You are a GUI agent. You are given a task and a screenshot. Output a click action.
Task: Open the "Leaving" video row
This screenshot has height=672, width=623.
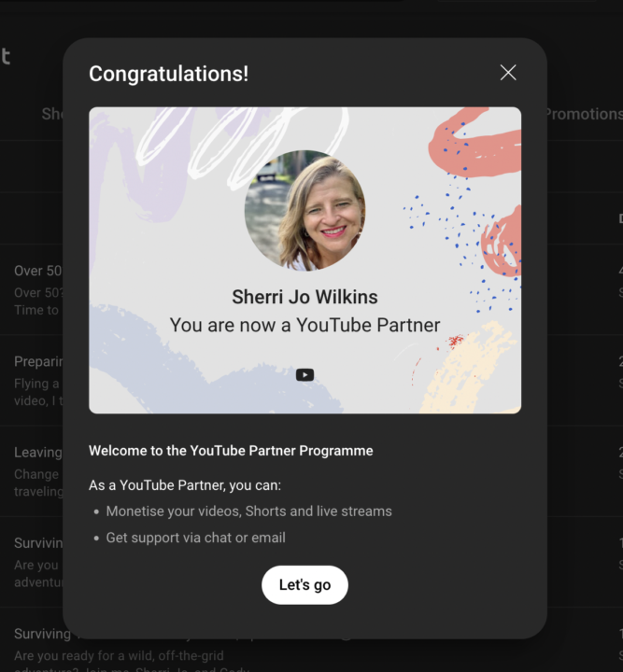pos(37,453)
